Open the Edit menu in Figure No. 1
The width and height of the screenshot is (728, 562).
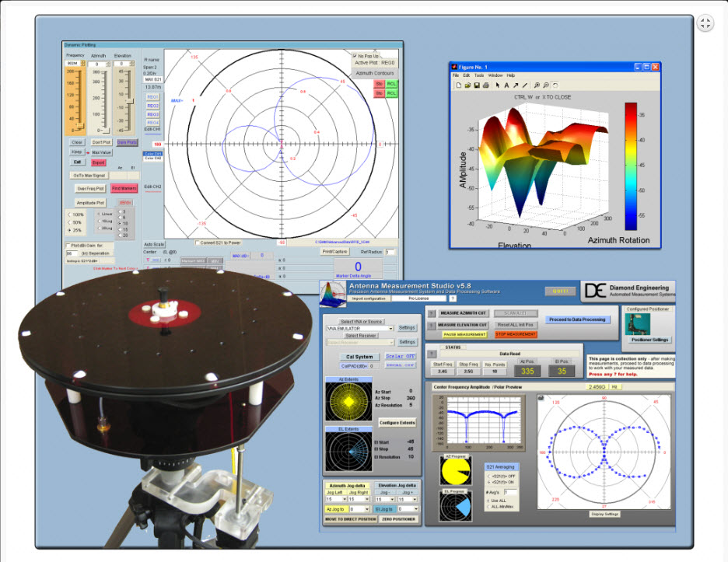coord(467,75)
